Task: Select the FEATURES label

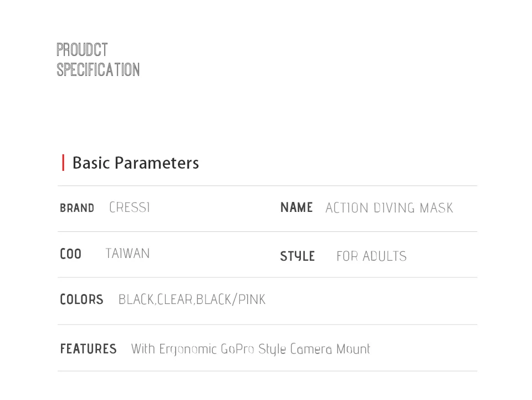Action: pos(88,349)
